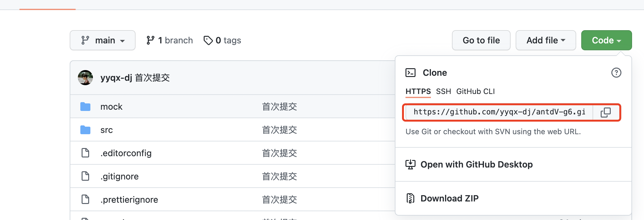The image size is (644, 220).
Task: Click the tag icon beside 0 tags
Action: [x=208, y=40]
